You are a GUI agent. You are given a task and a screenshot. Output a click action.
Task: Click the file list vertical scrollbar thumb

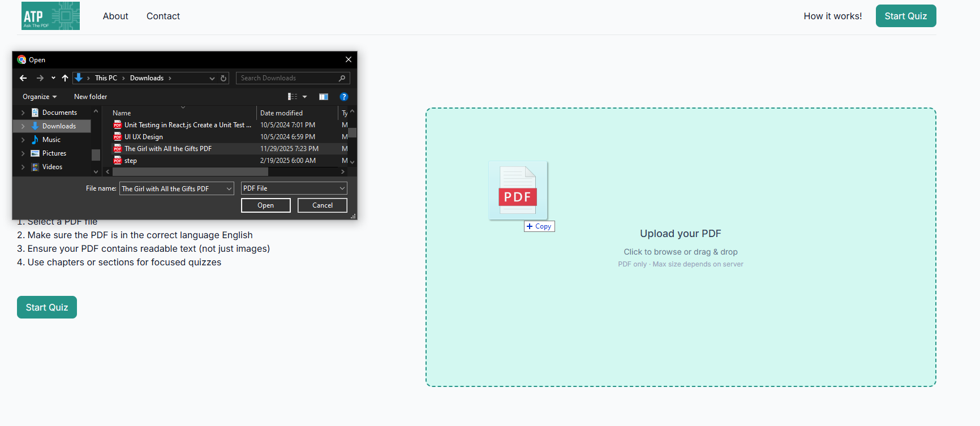(x=352, y=133)
